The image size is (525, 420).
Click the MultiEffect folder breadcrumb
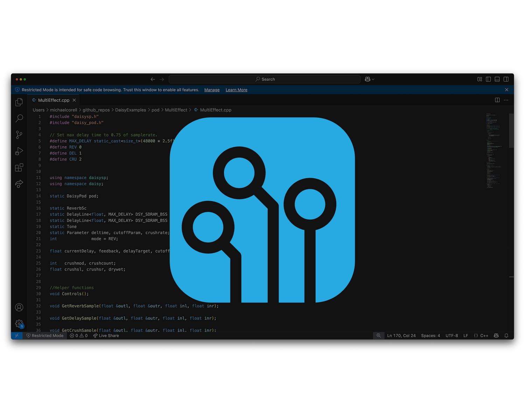click(176, 110)
